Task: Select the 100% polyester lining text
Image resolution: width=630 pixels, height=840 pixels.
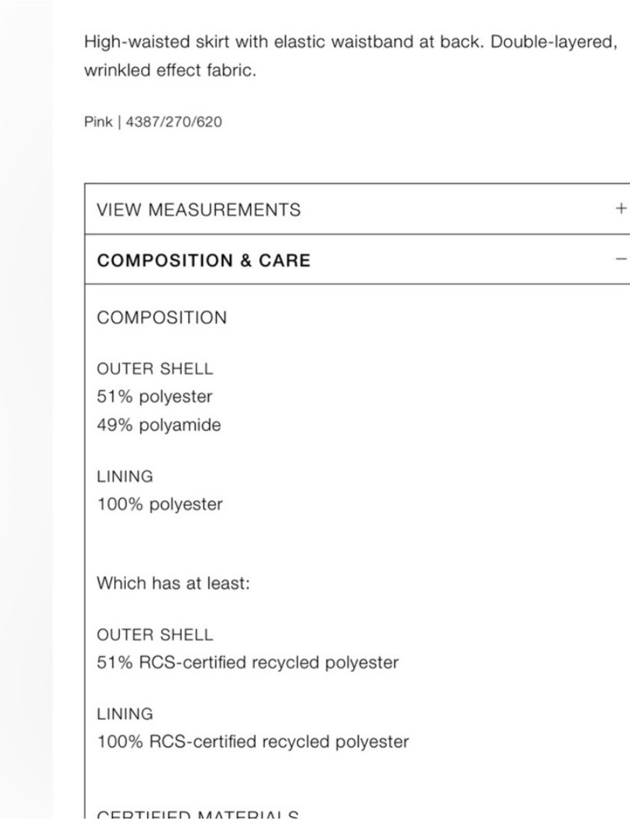Action: click(159, 504)
